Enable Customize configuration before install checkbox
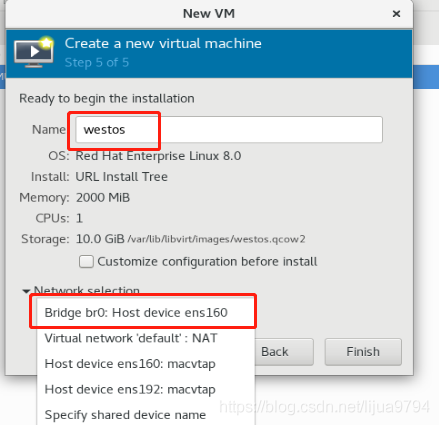The height and width of the screenshot is (425, 439). 86,262
